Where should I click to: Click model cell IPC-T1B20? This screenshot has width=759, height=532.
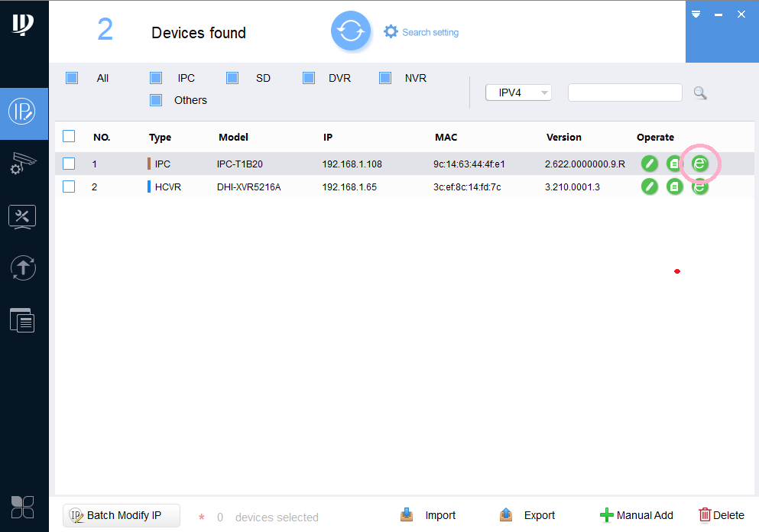click(x=239, y=164)
